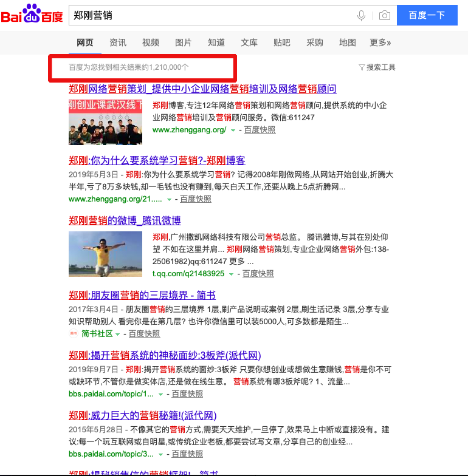Open result 郑刚:揭开营销系统的神秘面纱:3板斧(派代网)
468x476 pixels.
click(x=165, y=355)
